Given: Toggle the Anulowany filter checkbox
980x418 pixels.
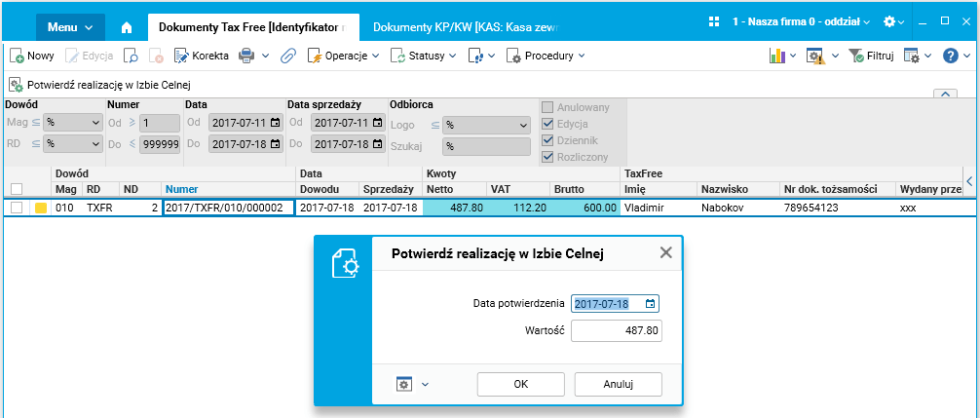Looking at the screenshot, I should (547, 107).
